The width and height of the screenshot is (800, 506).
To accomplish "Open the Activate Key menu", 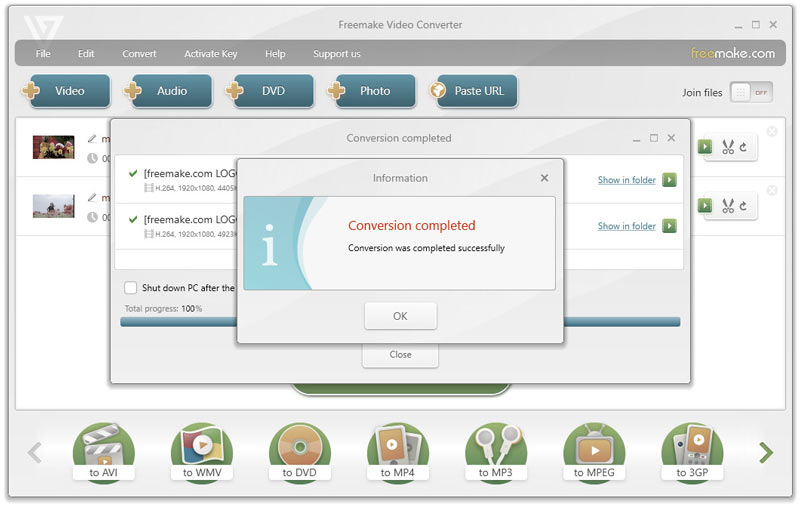I will [x=211, y=54].
